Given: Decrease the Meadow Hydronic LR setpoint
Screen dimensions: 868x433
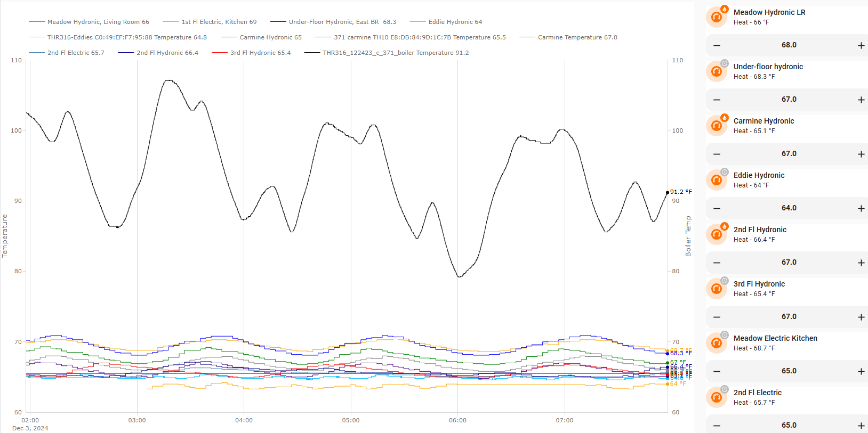Looking at the screenshot, I should 717,45.
